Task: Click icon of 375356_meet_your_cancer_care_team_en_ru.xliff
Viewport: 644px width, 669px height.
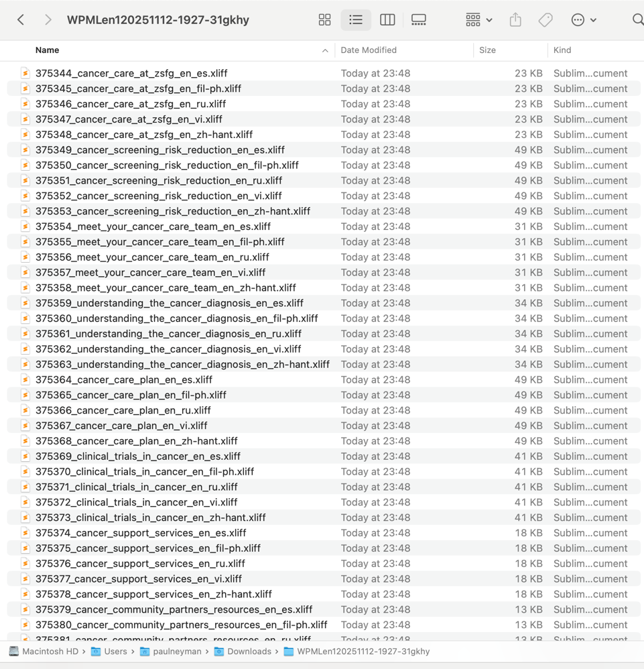Action: 25,257
